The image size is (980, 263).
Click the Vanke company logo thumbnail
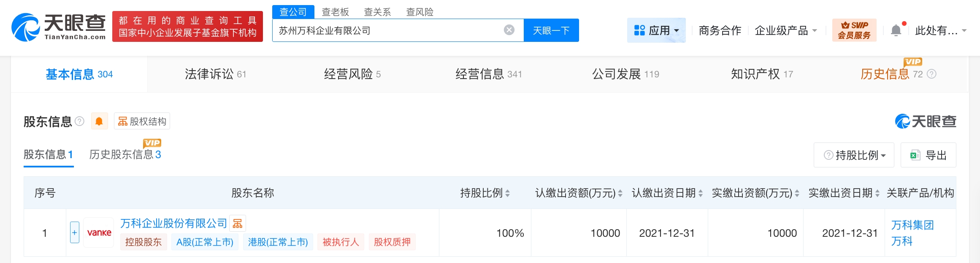point(99,233)
